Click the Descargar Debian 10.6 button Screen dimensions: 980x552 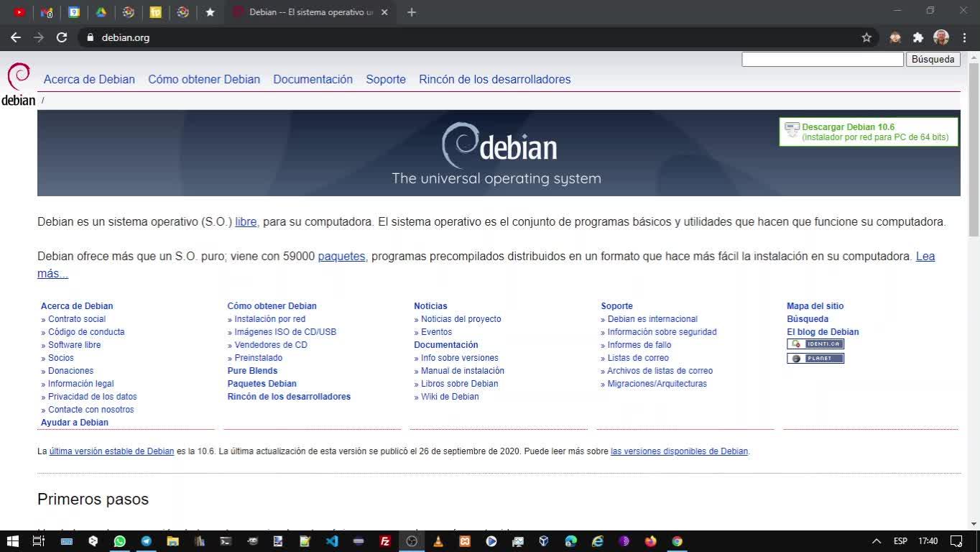[x=869, y=132]
